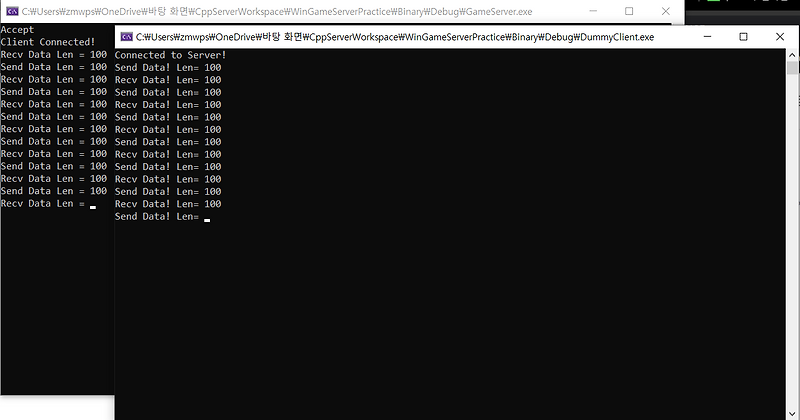The width and height of the screenshot is (800, 420).
Task: Close the DummyClient.exe console window
Action: (780, 37)
